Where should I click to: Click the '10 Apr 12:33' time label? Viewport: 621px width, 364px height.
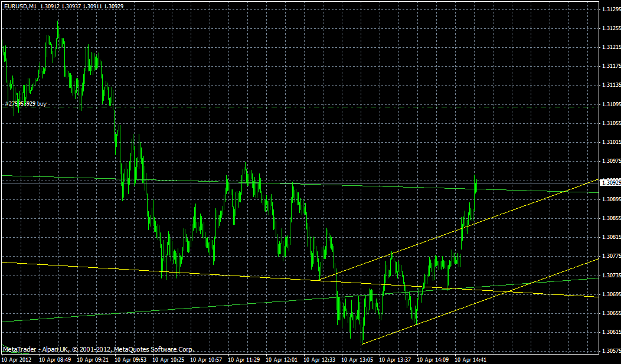(320, 360)
